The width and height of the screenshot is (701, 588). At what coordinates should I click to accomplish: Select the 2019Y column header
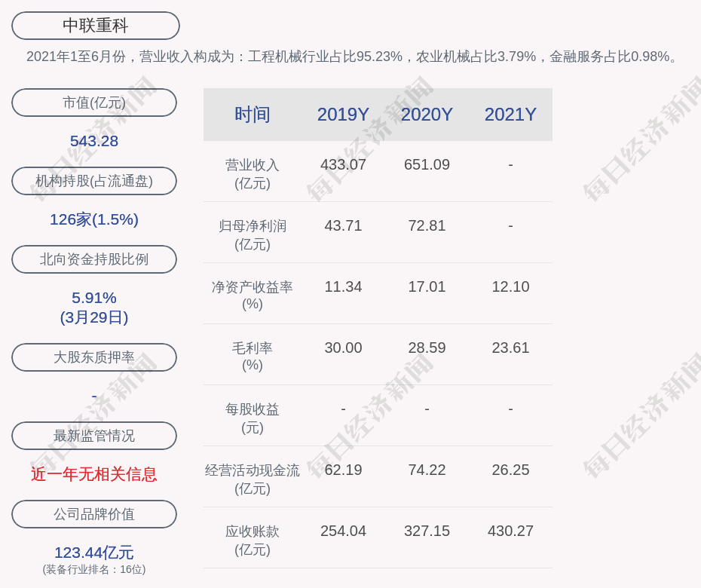pyautogui.click(x=343, y=115)
